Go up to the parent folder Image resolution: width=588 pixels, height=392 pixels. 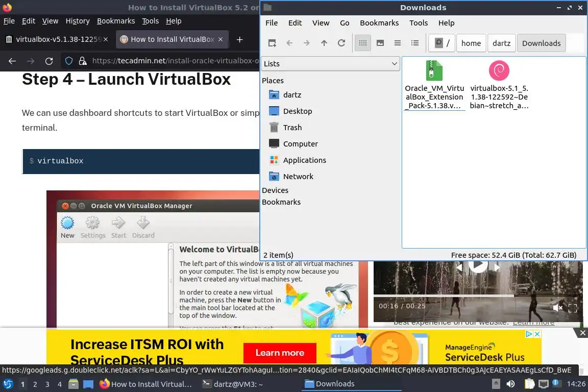[x=324, y=43]
